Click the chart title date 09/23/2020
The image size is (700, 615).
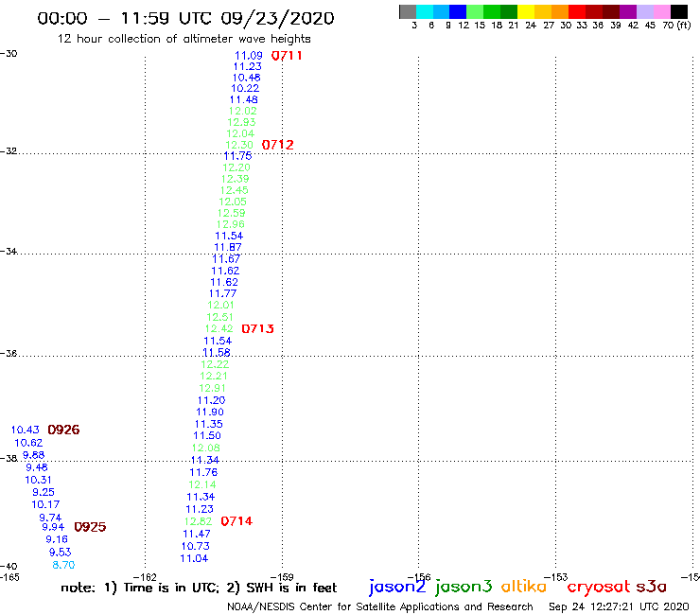277,19
